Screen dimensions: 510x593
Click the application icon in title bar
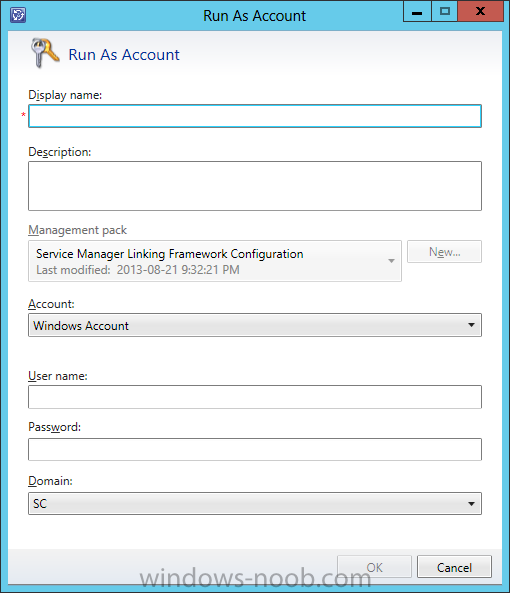click(x=18, y=16)
